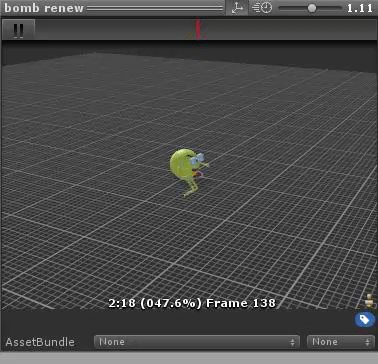Click the playback speed clock icon

point(262,8)
